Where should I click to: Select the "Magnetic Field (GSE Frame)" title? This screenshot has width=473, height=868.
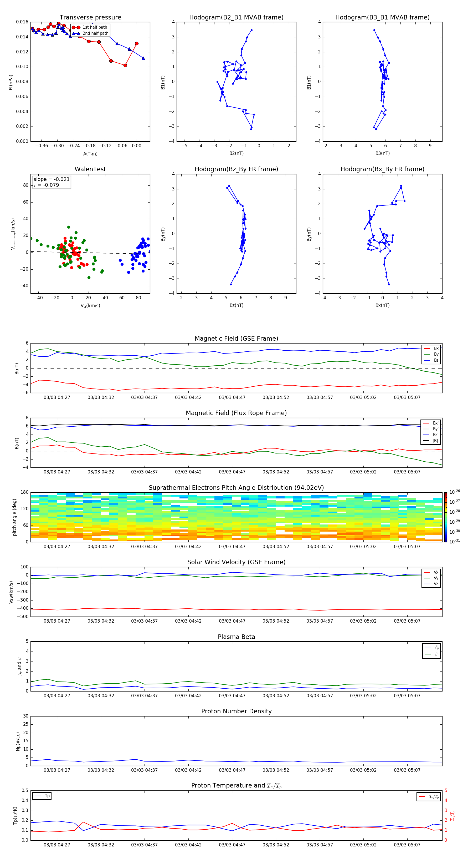click(236, 339)
